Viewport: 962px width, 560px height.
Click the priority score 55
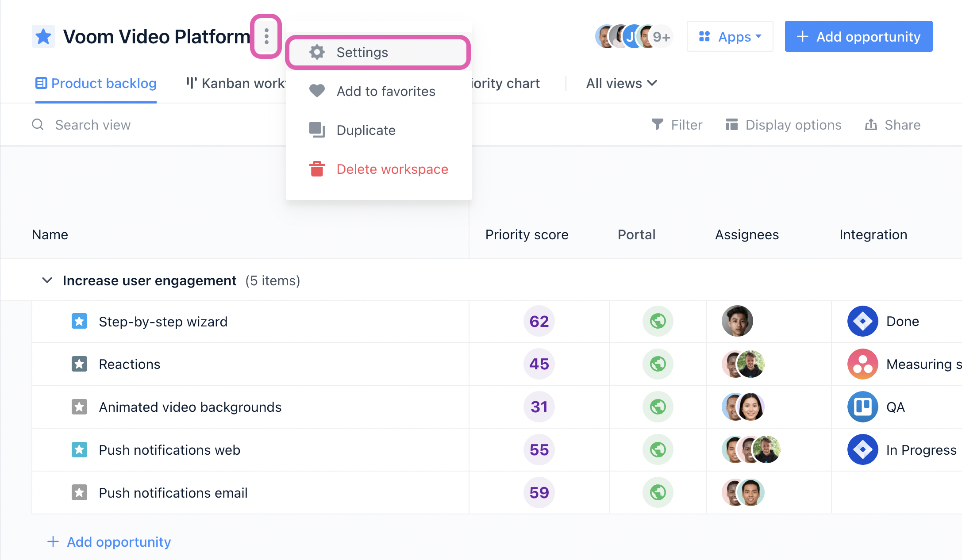point(539,450)
